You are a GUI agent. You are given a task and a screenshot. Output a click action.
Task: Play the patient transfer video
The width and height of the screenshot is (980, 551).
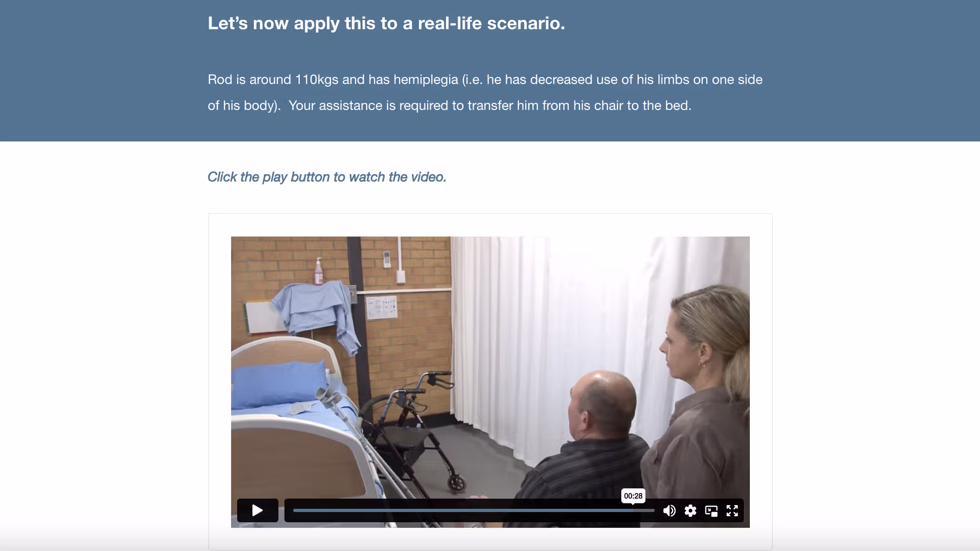pos(258,510)
